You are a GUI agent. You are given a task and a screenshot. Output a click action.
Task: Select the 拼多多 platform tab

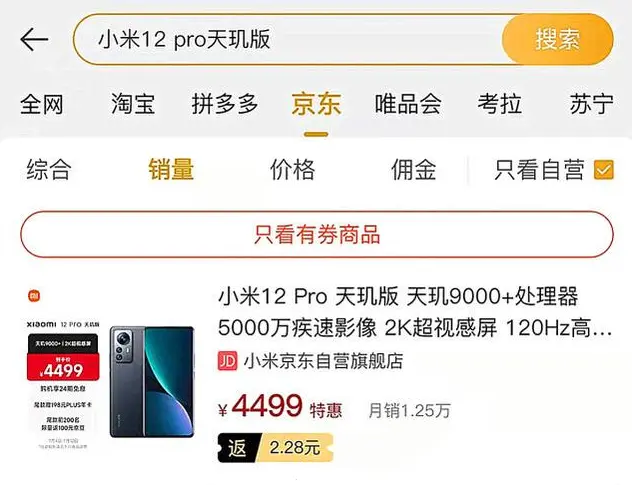click(225, 104)
